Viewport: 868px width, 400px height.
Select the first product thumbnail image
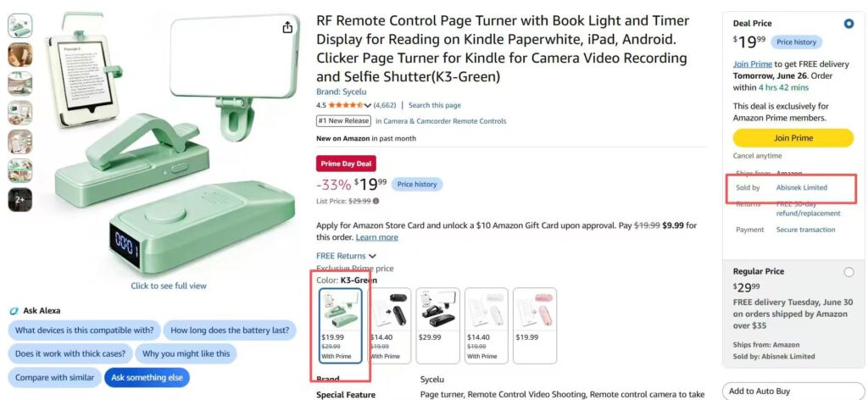(x=20, y=25)
